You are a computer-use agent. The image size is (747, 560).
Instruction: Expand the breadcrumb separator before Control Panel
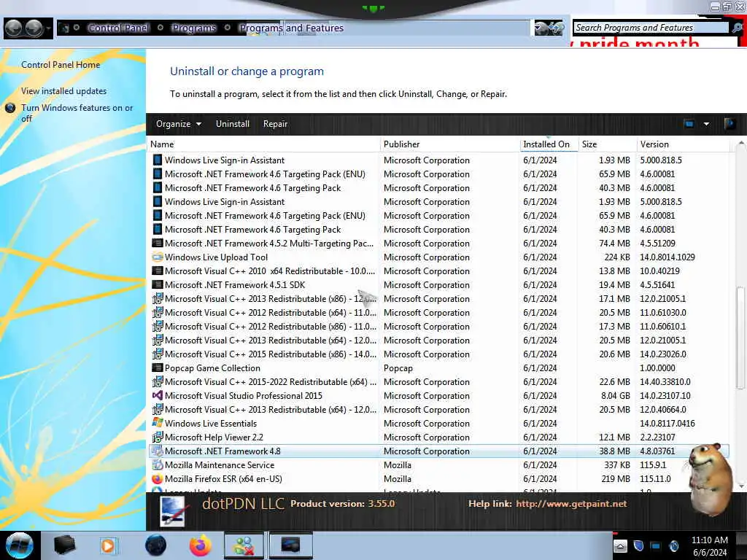(76, 28)
